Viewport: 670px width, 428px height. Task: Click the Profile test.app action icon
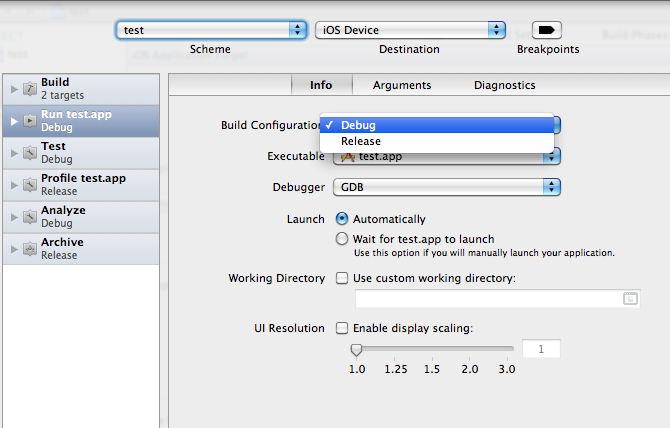click(x=29, y=185)
